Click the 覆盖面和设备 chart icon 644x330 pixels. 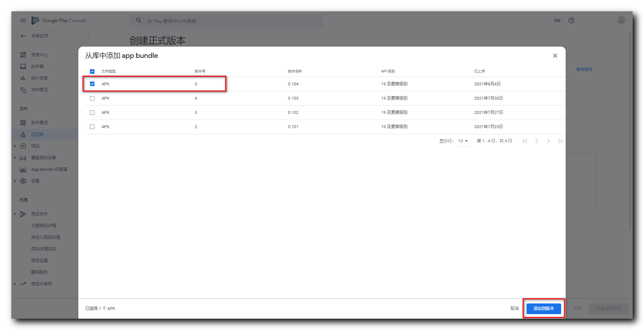click(x=23, y=158)
